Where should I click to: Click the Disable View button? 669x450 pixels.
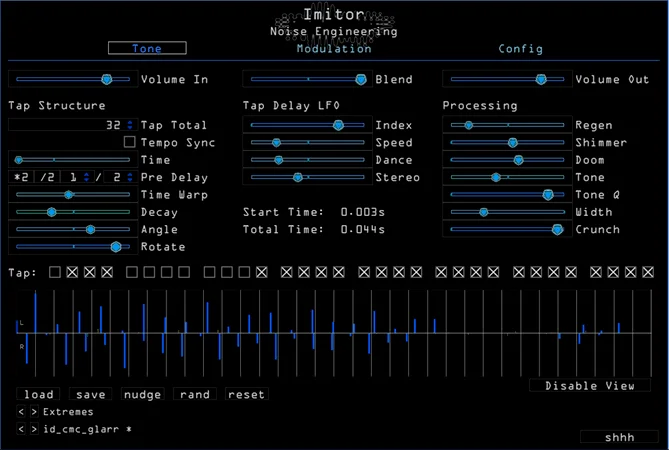[590, 386]
